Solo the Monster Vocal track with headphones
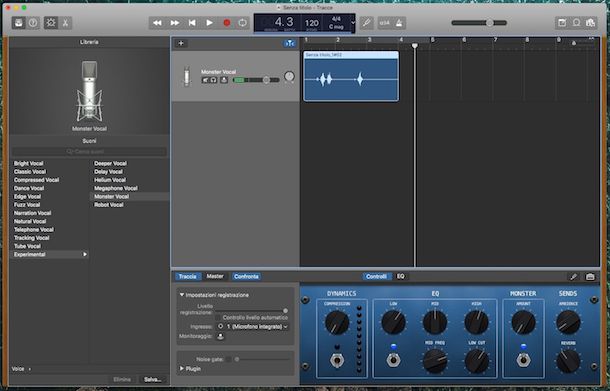 point(214,80)
